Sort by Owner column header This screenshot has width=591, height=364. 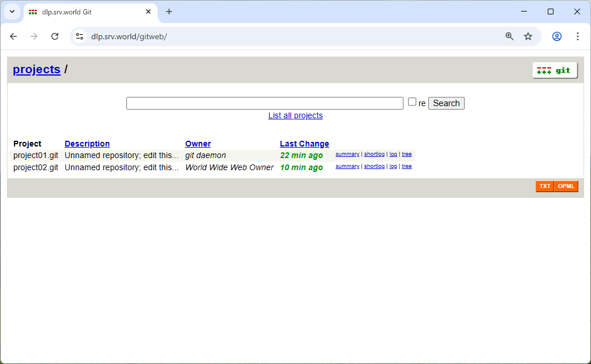pos(198,144)
